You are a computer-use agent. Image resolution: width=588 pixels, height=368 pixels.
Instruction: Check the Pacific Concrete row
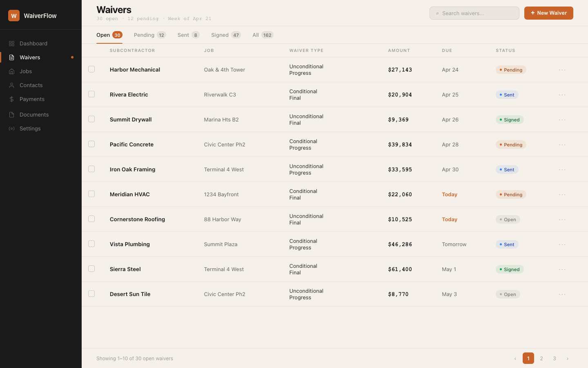[91, 144]
